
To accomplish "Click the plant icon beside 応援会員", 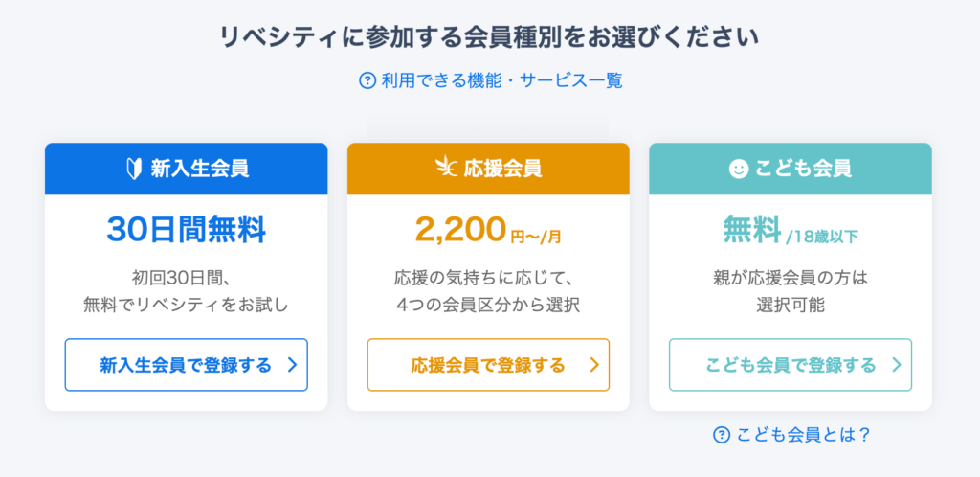I will point(445,169).
